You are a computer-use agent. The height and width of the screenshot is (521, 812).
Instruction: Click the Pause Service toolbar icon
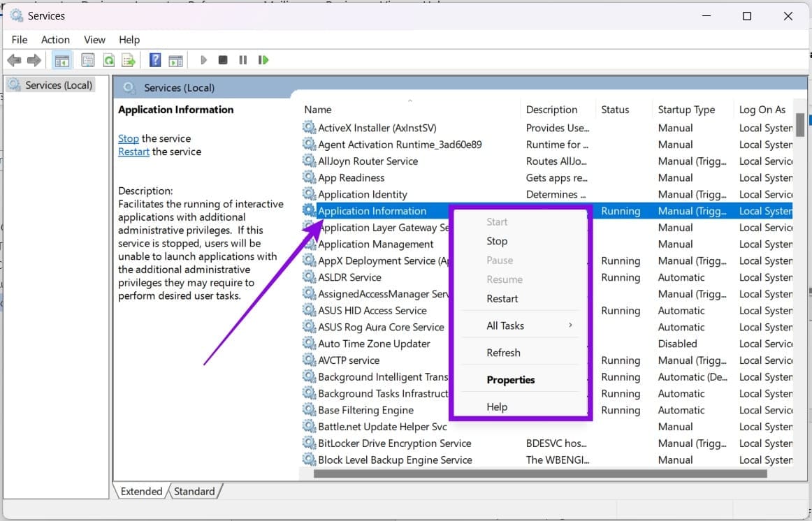click(243, 60)
